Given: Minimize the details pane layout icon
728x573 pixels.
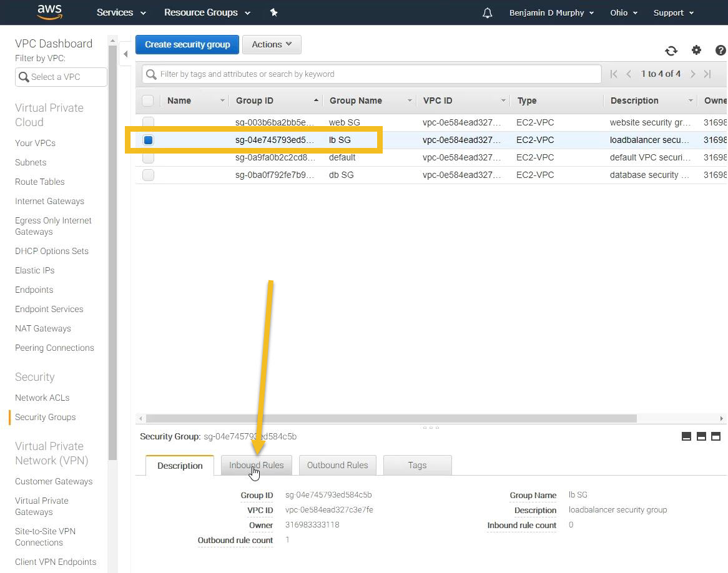Looking at the screenshot, I should point(686,436).
